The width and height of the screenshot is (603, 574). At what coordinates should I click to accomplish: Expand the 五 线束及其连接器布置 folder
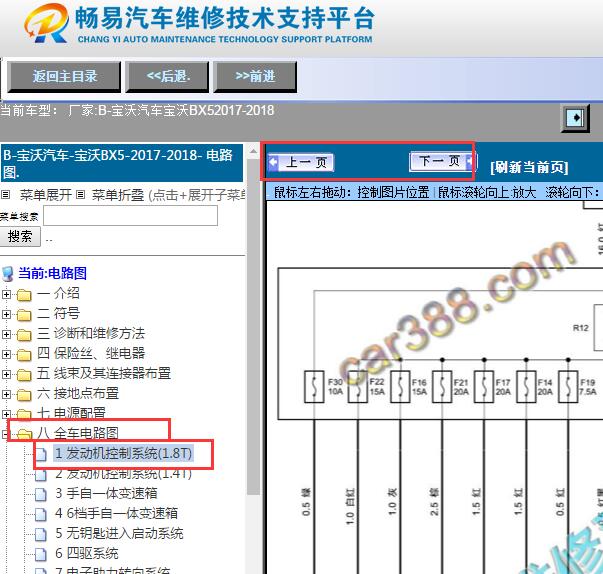[6, 374]
